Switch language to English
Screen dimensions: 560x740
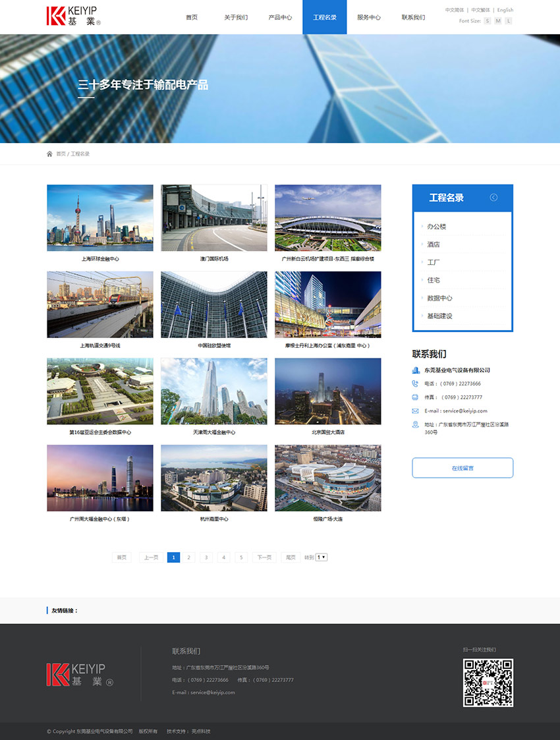505,10
